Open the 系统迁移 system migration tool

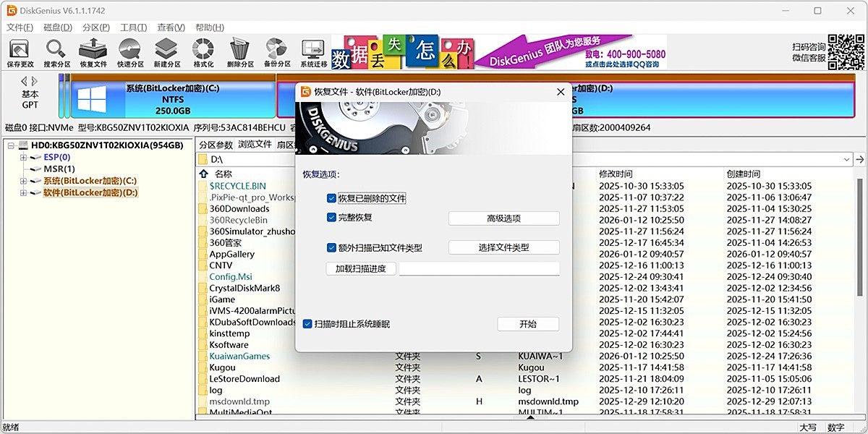click(x=312, y=51)
